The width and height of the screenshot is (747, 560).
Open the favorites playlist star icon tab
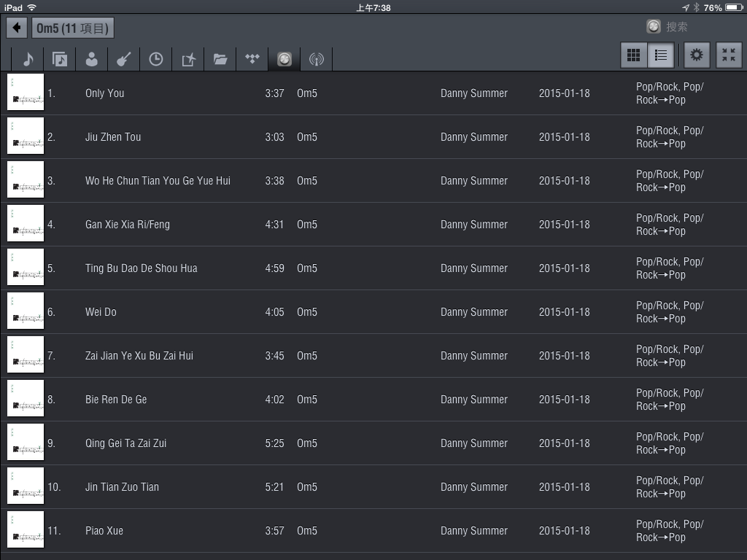[188, 59]
